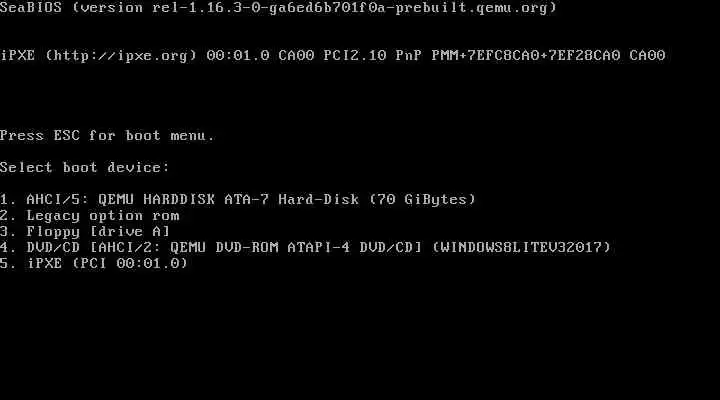
Task: Click the (70 GiBytes) size label
Action: [422, 199]
